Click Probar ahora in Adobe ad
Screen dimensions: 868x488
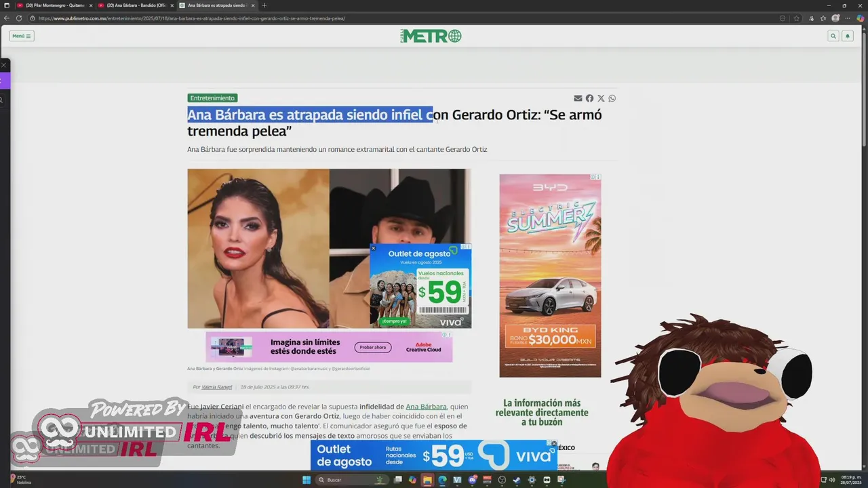click(x=373, y=347)
